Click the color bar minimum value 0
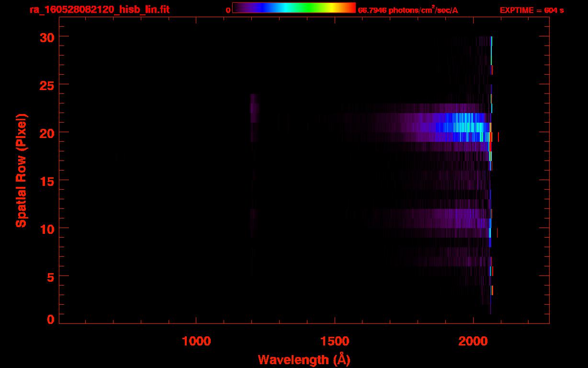This screenshot has width=588, height=368. [x=228, y=10]
